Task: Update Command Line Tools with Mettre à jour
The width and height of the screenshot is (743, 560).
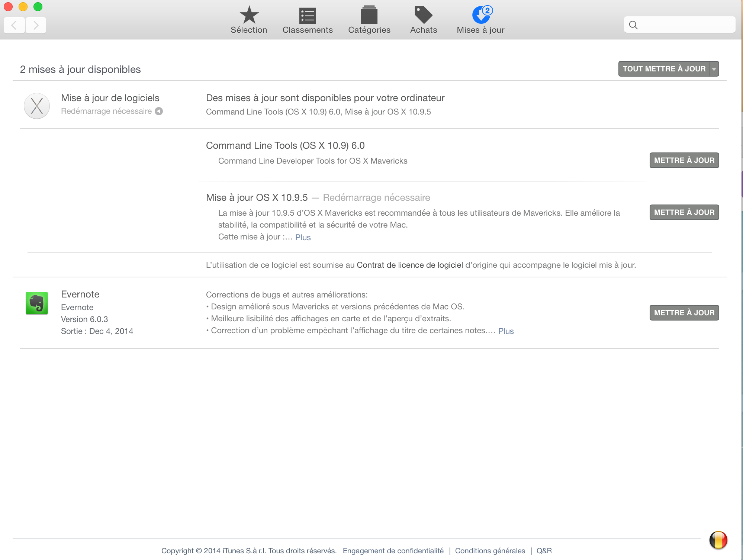Action: [x=684, y=160]
